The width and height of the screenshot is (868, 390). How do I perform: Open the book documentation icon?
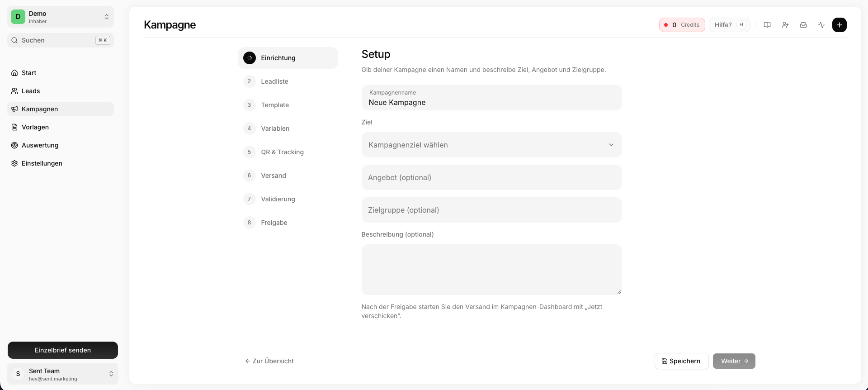tap(767, 25)
